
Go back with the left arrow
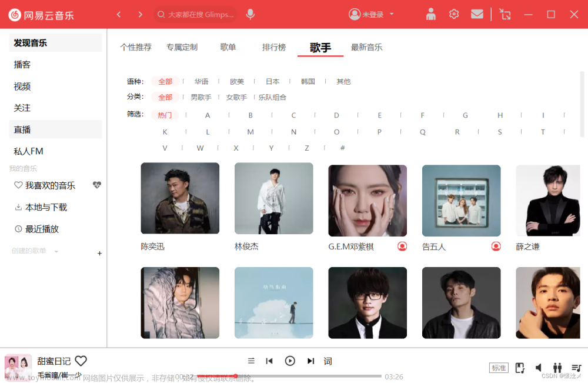coord(119,15)
